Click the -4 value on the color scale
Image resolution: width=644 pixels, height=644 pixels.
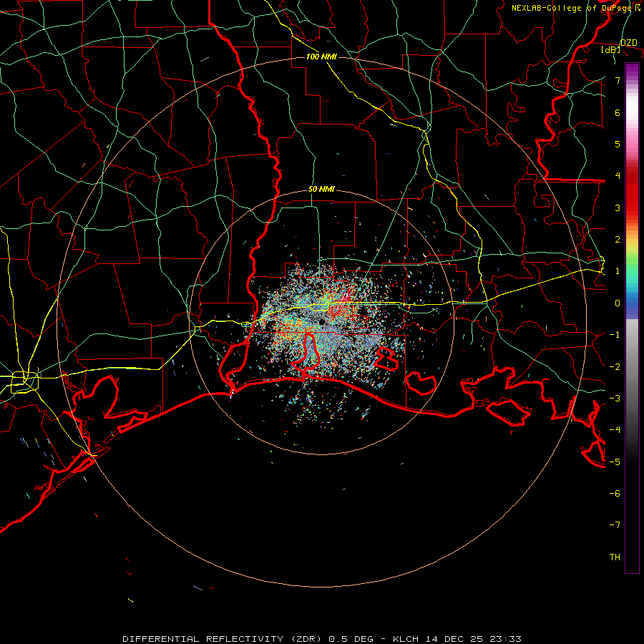click(615, 429)
